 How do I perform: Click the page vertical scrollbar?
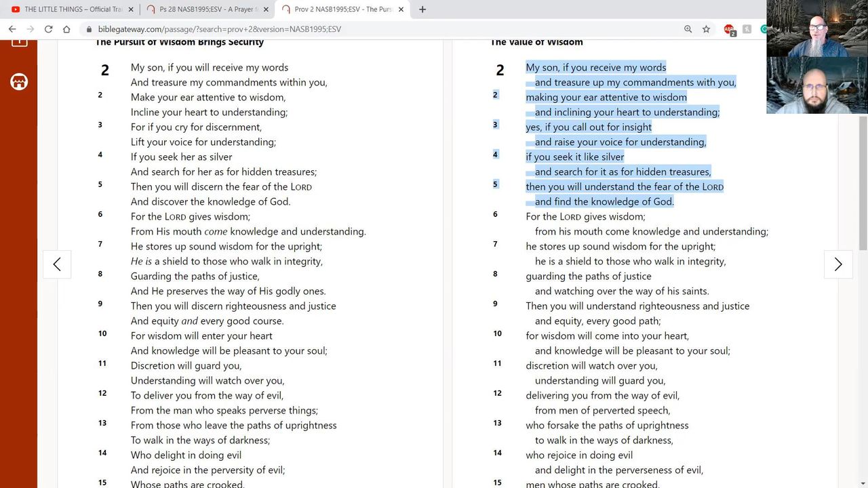[x=863, y=183]
